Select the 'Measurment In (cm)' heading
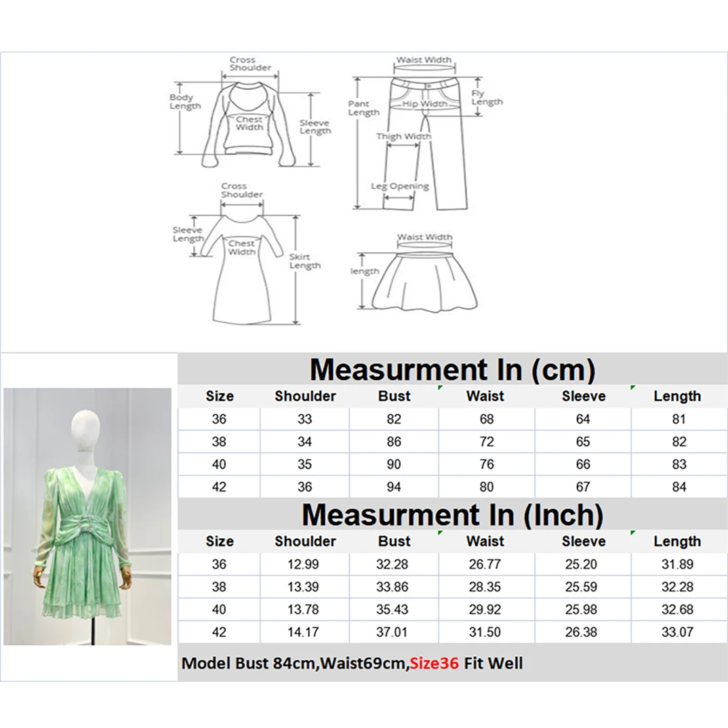 coord(452,369)
